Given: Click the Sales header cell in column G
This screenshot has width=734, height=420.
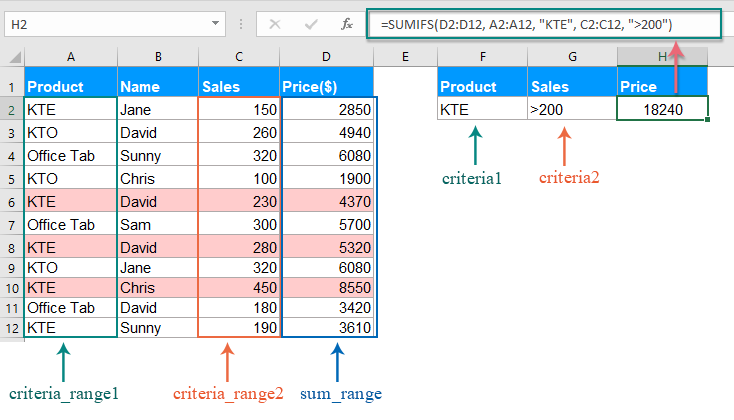Looking at the screenshot, I should (572, 82).
